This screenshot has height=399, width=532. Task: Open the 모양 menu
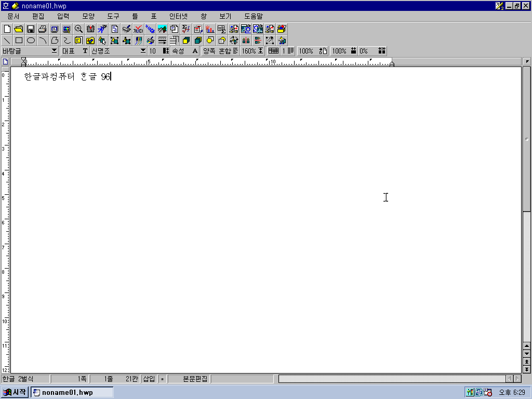[88, 16]
